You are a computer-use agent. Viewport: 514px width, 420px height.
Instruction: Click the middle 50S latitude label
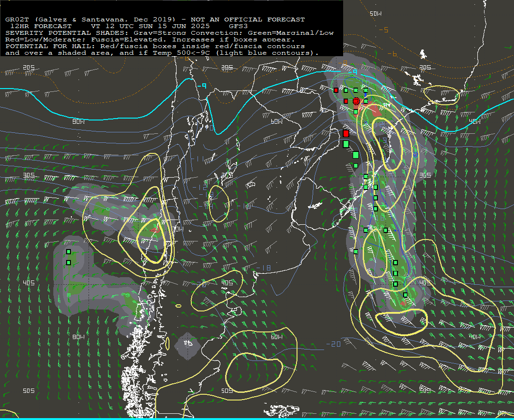tap(227, 390)
